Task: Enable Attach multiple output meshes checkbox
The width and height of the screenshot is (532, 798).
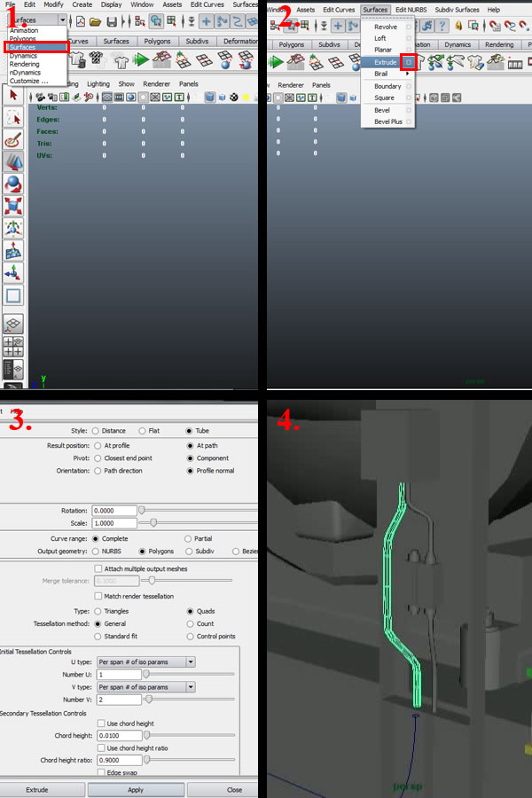Action: [x=98, y=568]
